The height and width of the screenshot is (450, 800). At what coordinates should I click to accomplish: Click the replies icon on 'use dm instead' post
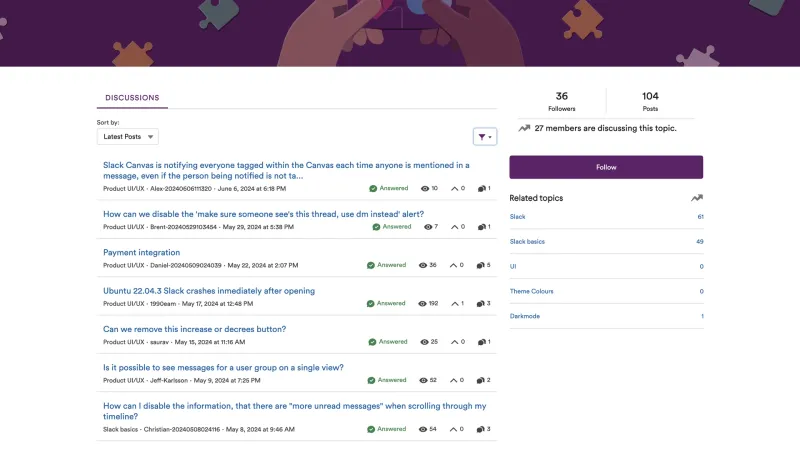point(481,227)
